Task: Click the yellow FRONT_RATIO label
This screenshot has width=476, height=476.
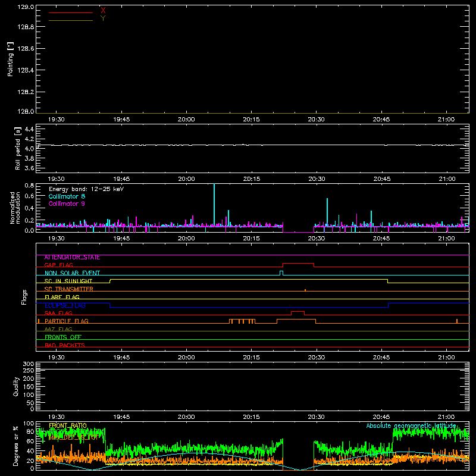Action: point(68,425)
